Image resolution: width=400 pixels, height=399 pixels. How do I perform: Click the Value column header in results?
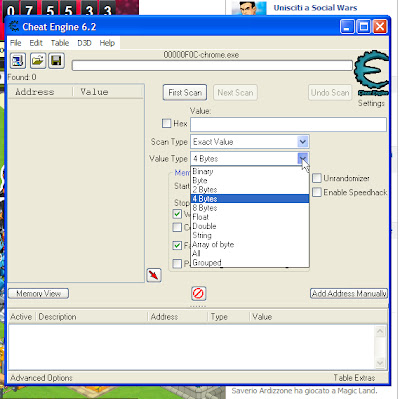click(x=108, y=92)
